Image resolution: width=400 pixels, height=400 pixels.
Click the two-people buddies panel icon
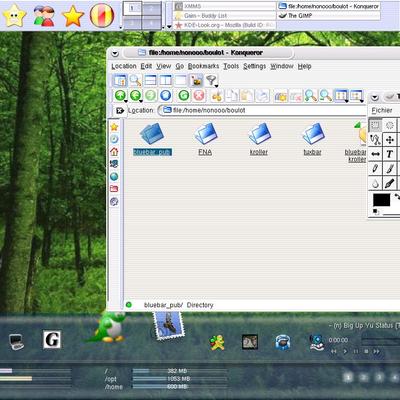pyautogui.click(x=44, y=16)
